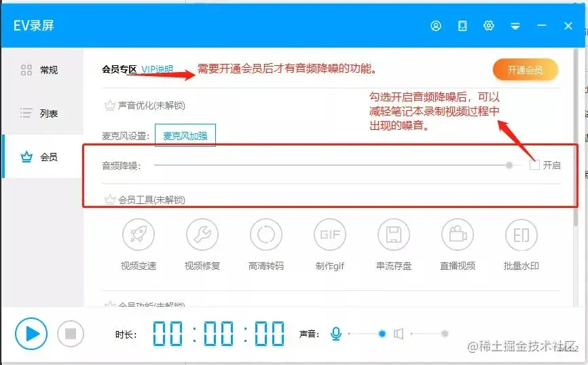Open the VIP说明 link
Image resolution: width=588 pixels, height=365 pixels.
pos(157,69)
